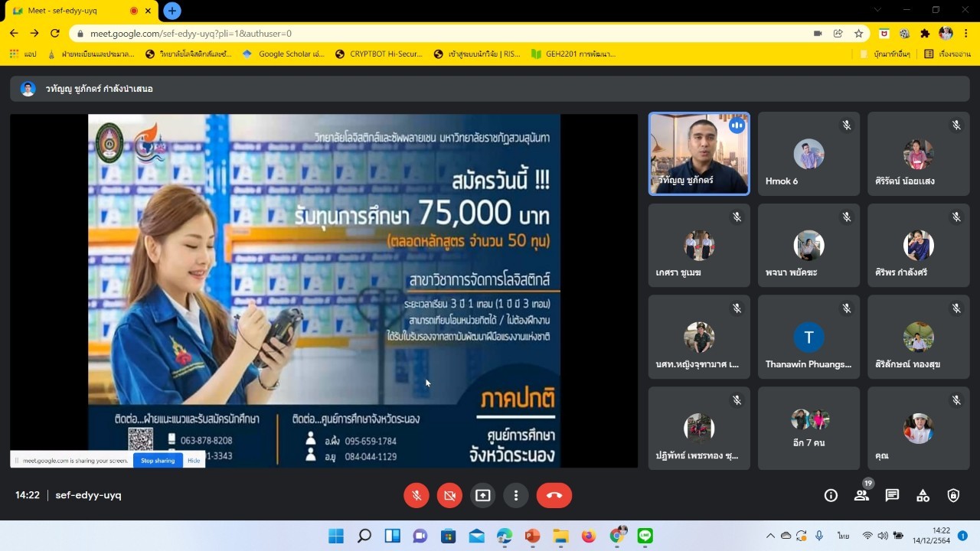Open PowerPoint from the taskbar
Image resolution: width=980 pixels, height=551 pixels.
(532, 536)
